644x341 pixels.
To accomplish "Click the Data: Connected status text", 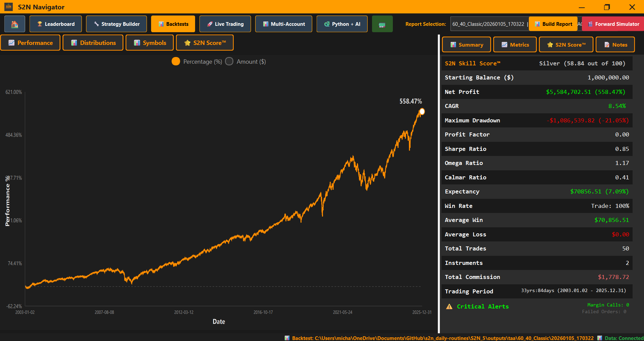I will tap(624, 338).
